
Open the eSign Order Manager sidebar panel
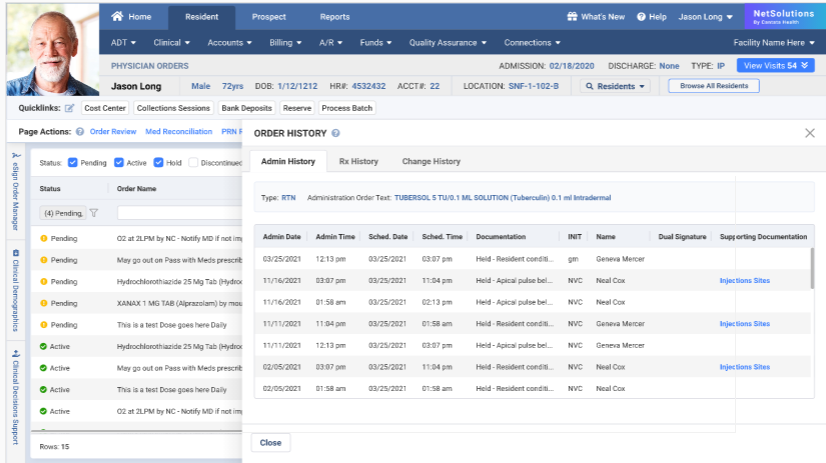[16, 191]
